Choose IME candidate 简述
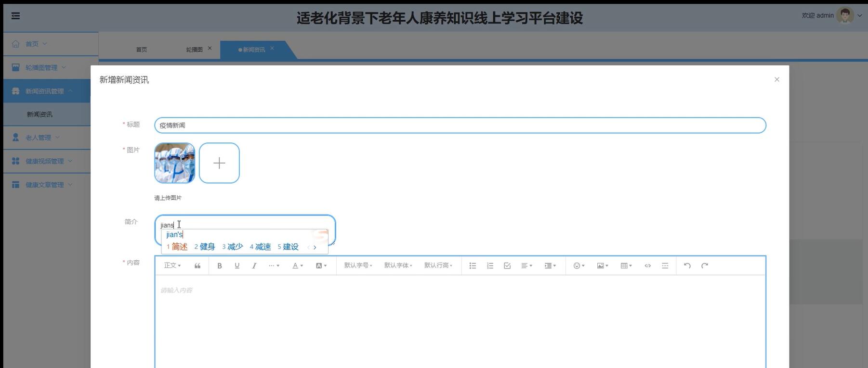The image size is (868, 368). coord(177,247)
